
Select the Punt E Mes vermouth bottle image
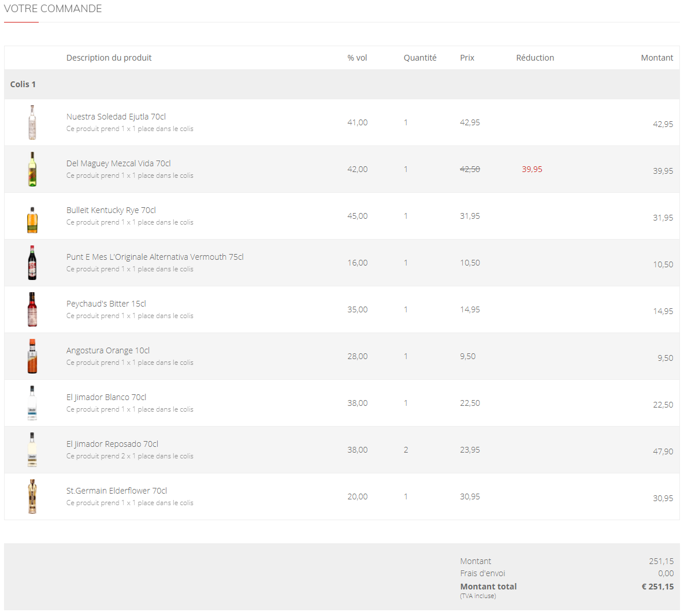[32, 263]
